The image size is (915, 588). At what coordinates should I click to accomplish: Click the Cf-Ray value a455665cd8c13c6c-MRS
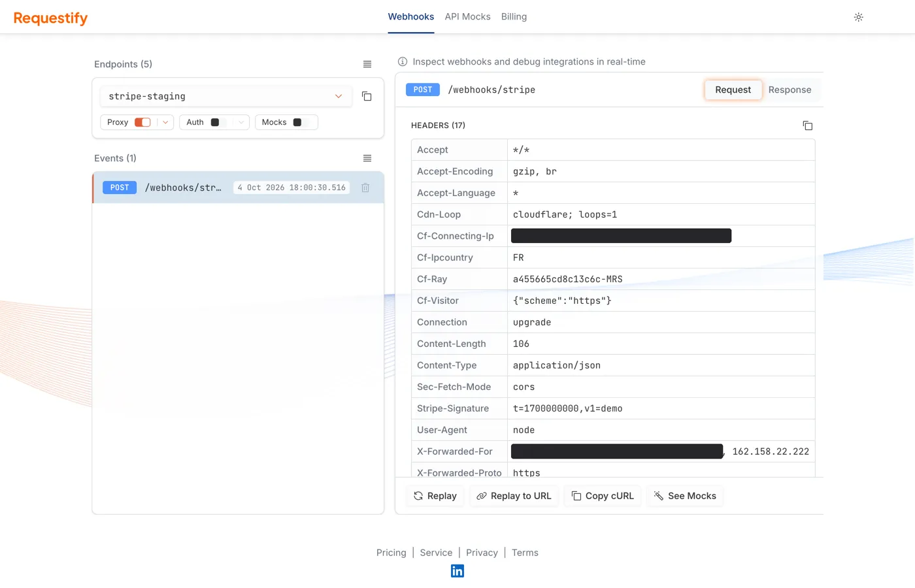[x=567, y=279]
